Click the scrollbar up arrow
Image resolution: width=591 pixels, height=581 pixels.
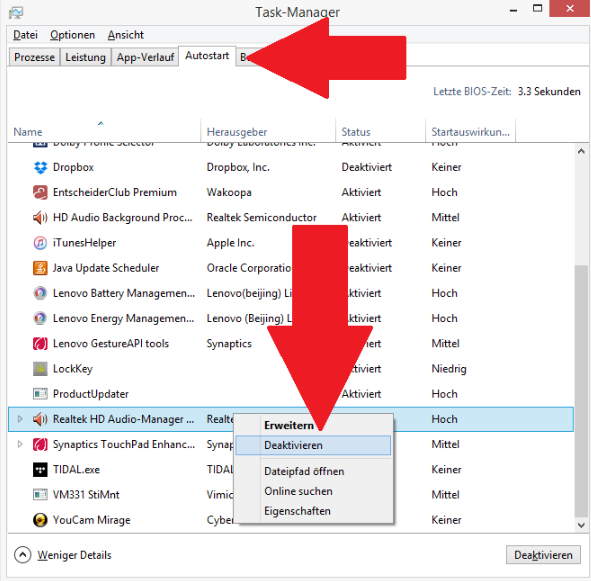pyautogui.click(x=581, y=151)
